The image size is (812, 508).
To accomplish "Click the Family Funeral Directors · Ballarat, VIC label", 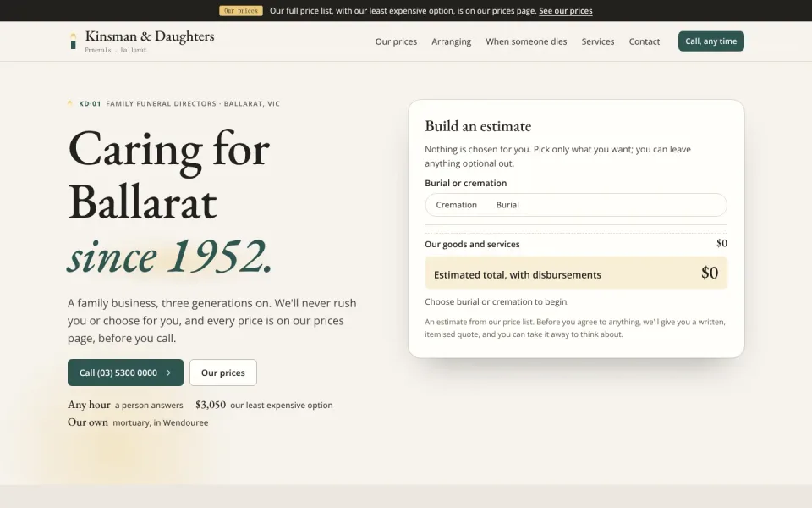I will (x=193, y=103).
